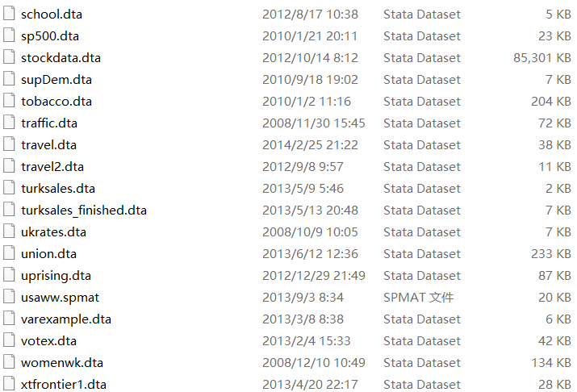Click the womenwk.dta file name
The width and height of the screenshot is (577, 392).
click(62, 362)
